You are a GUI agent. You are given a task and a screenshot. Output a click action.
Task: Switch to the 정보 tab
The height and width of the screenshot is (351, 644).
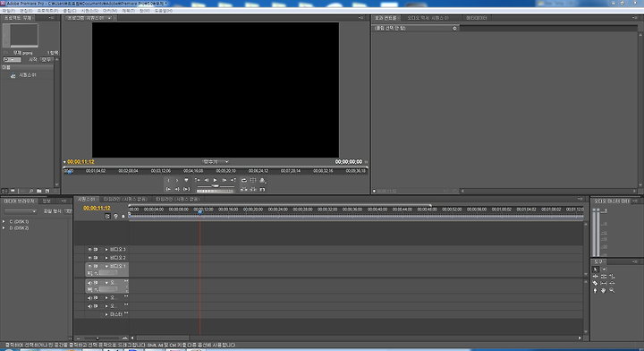47,201
